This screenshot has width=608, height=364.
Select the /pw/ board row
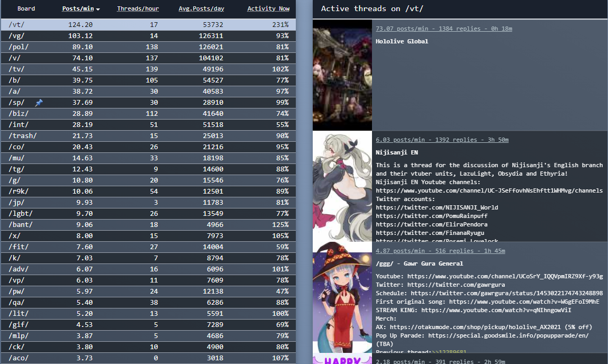coord(148,292)
